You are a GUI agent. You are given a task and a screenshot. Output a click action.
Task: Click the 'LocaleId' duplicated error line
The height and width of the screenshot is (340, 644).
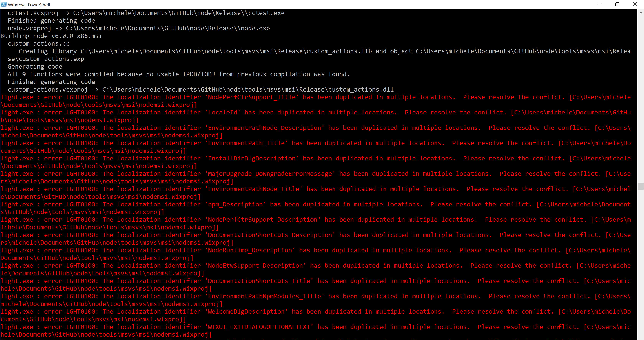tap(315, 116)
